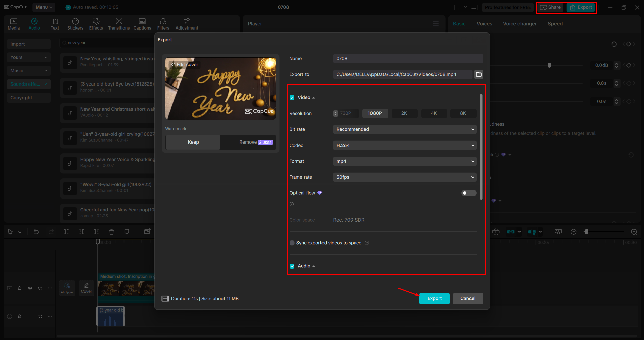Screen dimensions: 644x340
Task: Expand the Music category
Action: point(29,71)
